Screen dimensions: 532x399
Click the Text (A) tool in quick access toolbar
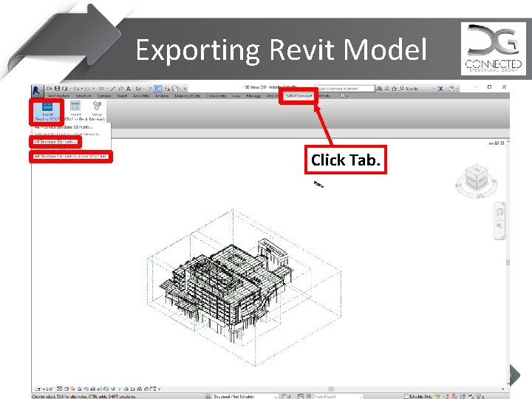click(x=129, y=89)
